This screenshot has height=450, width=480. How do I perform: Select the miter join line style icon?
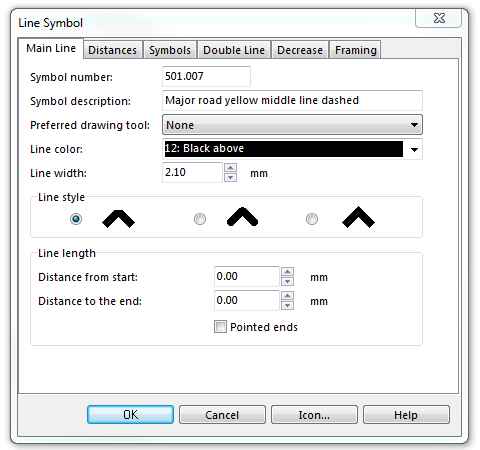pyautogui.click(x=358, y=217)
